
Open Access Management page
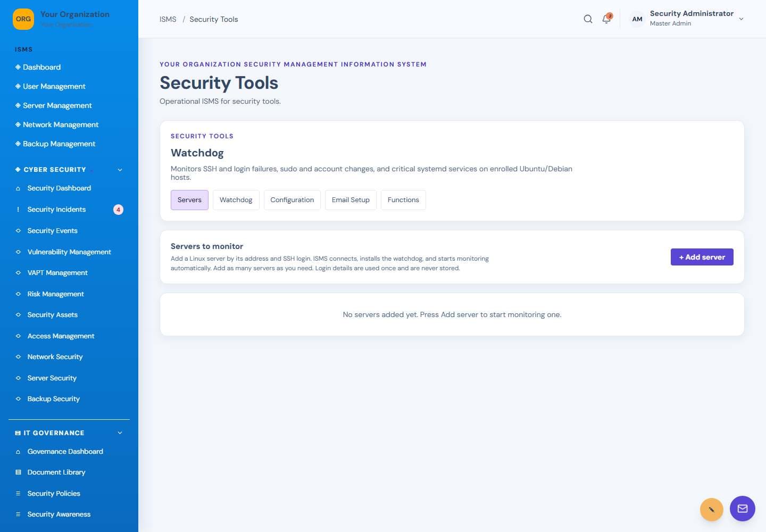(x=61, y=336)
